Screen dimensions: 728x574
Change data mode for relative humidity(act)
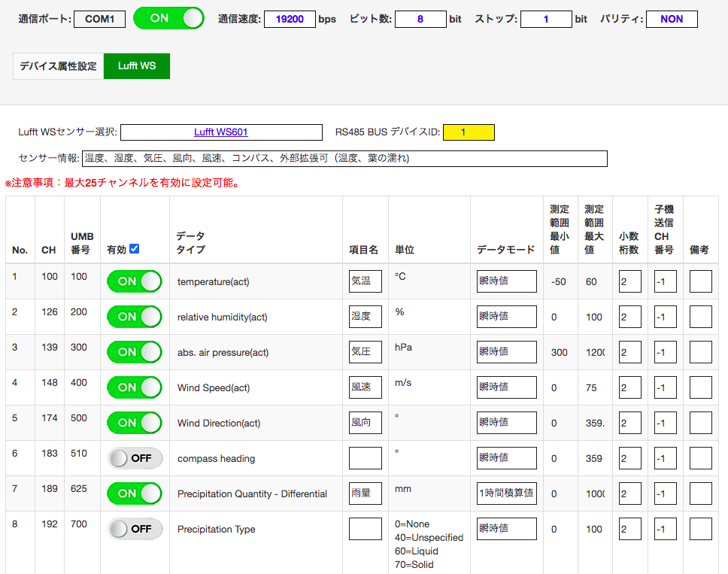507,317
